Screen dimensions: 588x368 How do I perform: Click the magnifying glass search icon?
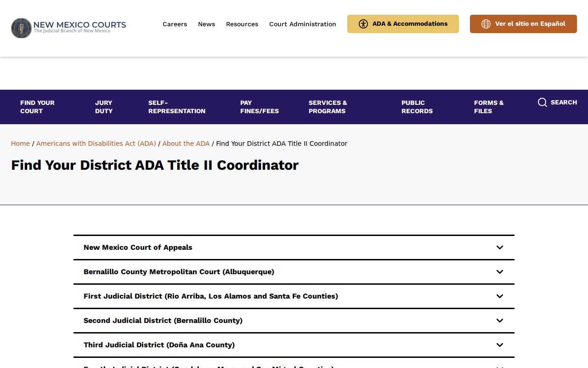(543, 103)
